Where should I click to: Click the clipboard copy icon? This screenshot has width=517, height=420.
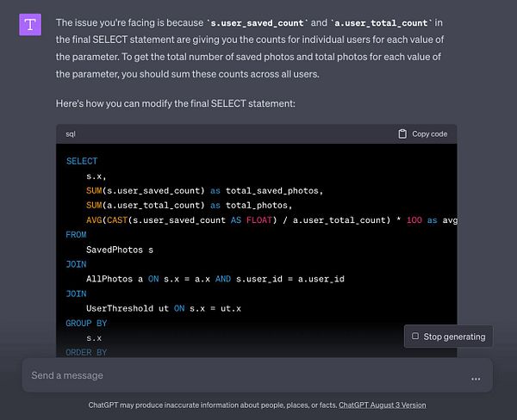pos(402,133)
